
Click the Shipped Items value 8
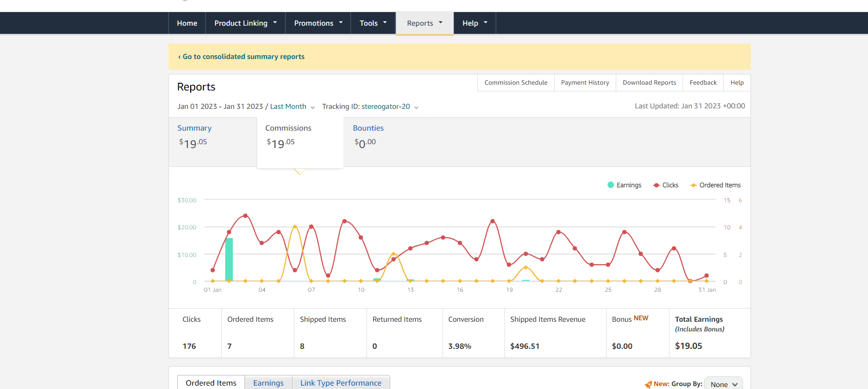click(302, 346)
